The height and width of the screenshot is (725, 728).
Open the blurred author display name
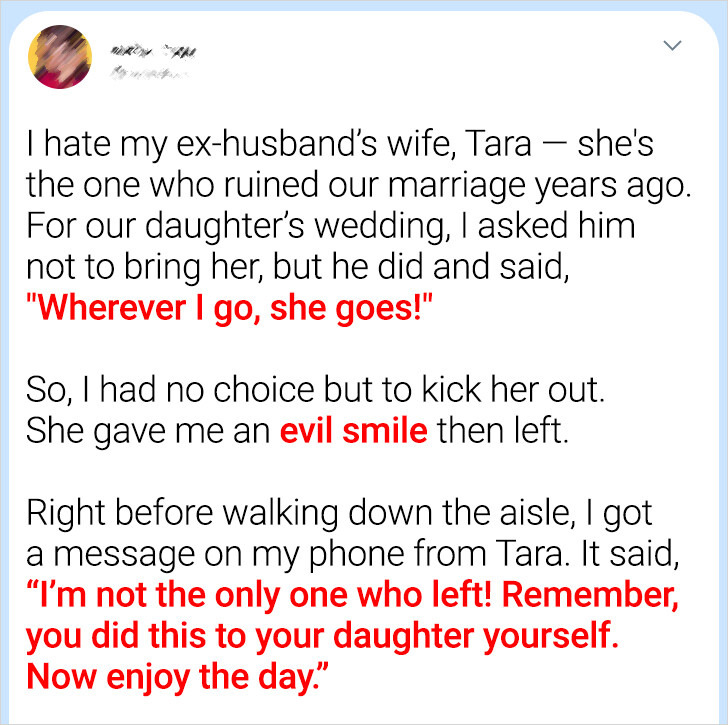(x=153, y=52)
